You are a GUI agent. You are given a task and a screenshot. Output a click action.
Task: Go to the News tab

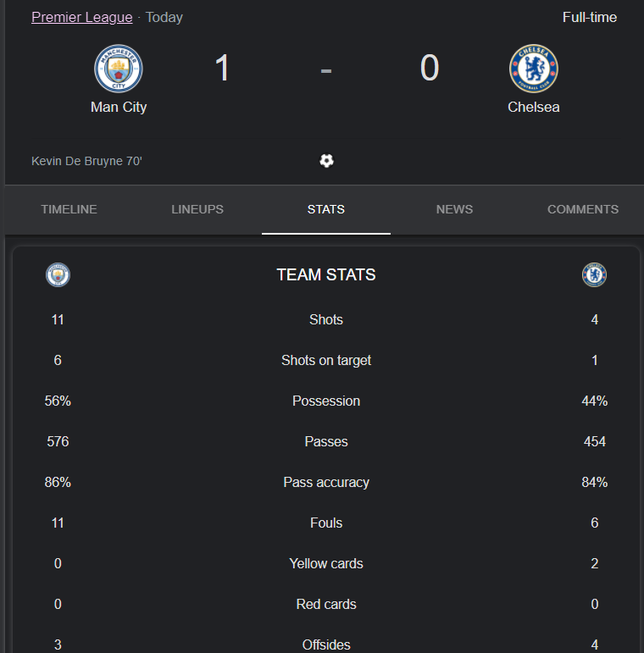[x=454, y=209]
